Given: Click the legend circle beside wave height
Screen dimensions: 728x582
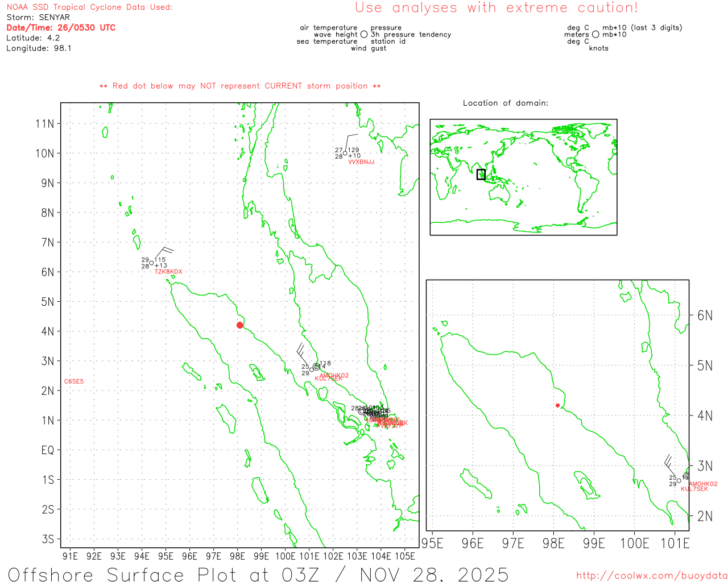Looking at the screenshot, I should [364, 35].
